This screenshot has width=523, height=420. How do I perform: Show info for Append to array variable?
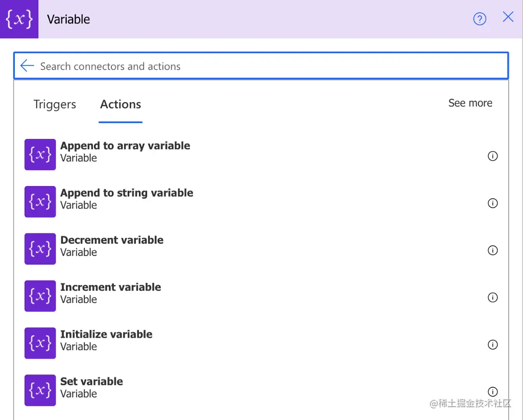tap(492, 156)
